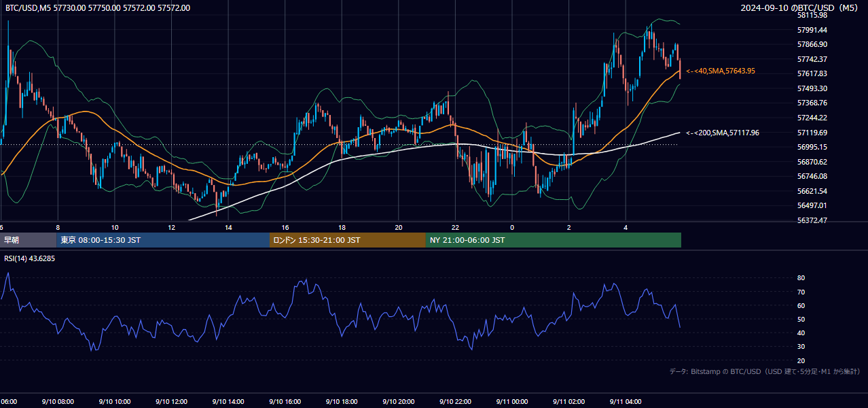Click the 9/10 08:00 time label
868x408 pixels.
(x=58, y=402)
